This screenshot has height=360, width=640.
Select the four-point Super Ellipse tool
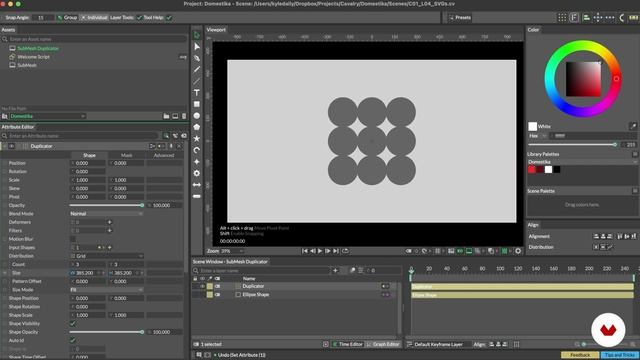pos(197,162)
